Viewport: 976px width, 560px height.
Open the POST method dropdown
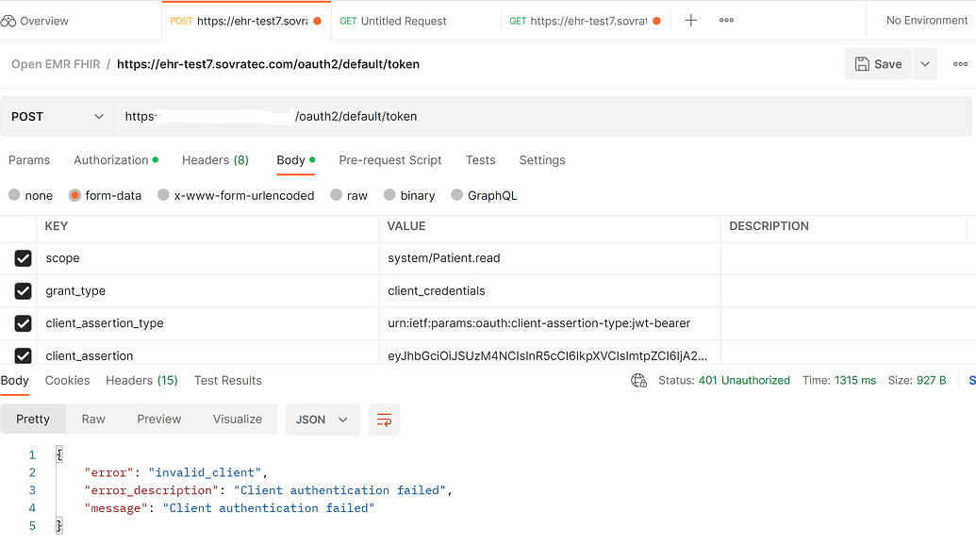coord(57,115)
